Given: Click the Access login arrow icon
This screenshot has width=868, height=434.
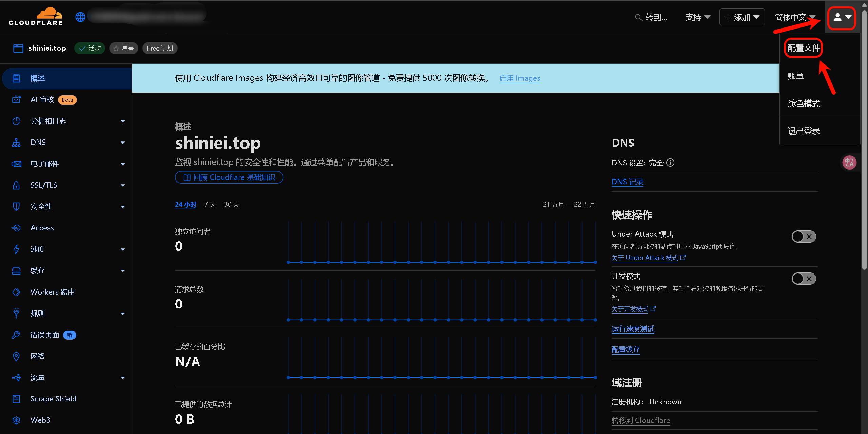Looking at the screenshot, I should point(16,228).
